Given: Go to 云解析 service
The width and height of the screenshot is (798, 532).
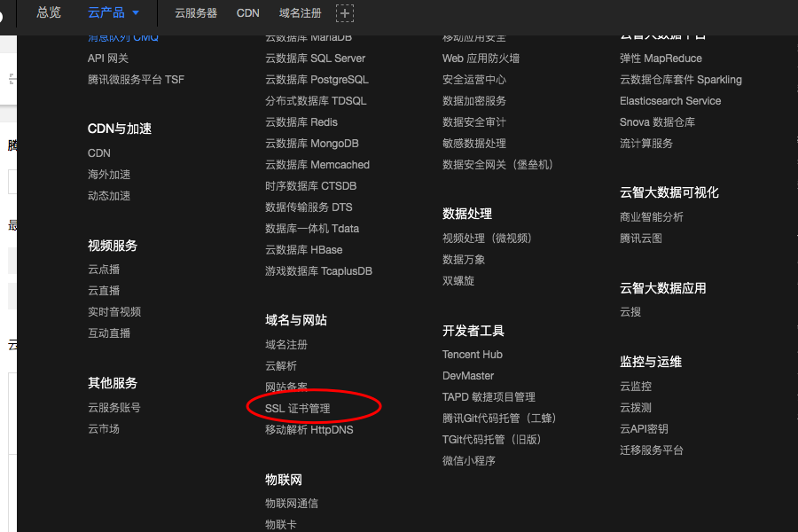Looking at the screenshot, I should (x=281, y=365).
